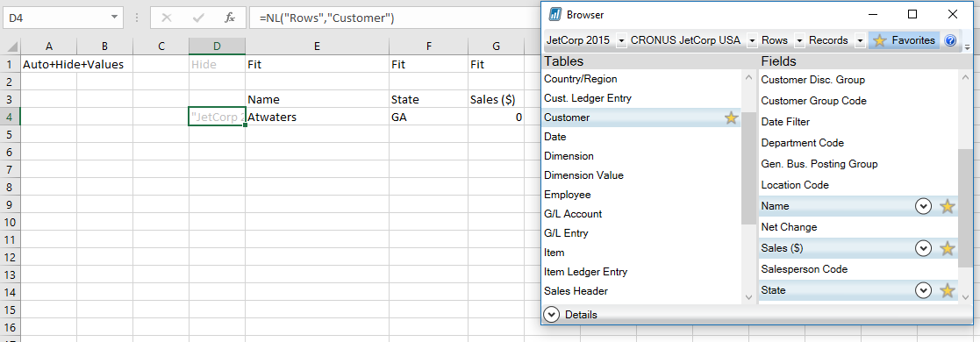The width and height of the screenshot is (980, 342).
Task: Expand the Details section chevron
Action: click(551, 315)
